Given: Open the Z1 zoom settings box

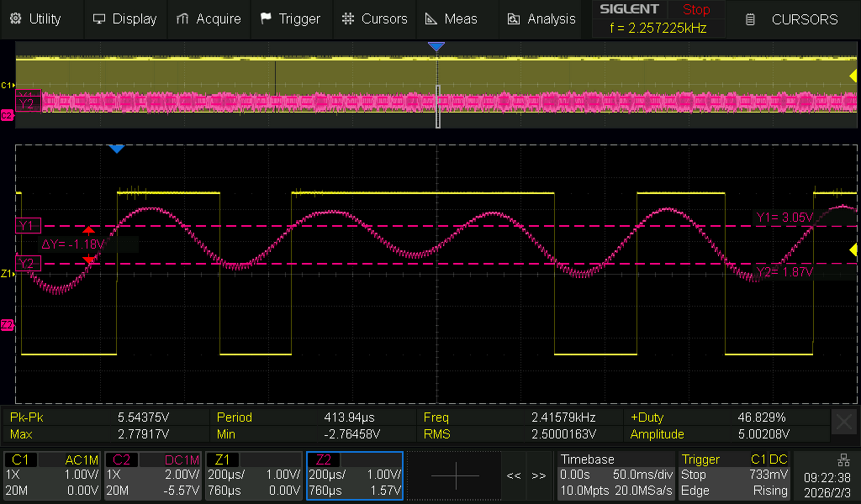Looking at the screenshot, I should click(x=254, y=475).
